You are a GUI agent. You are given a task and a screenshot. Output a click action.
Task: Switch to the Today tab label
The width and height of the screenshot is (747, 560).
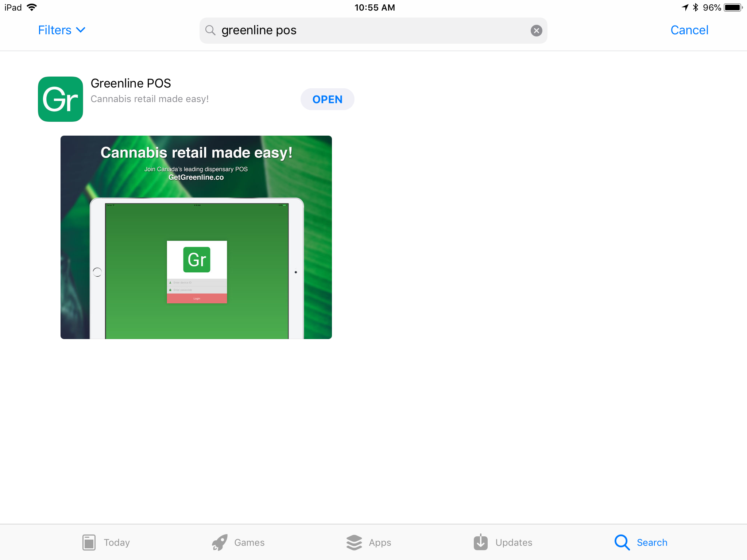click(x=117, y=542)
